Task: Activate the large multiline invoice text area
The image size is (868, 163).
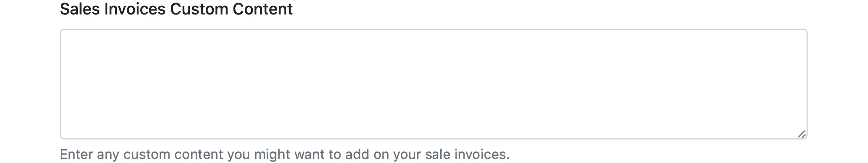Action: pyautogui.click(x=433, y=84)
